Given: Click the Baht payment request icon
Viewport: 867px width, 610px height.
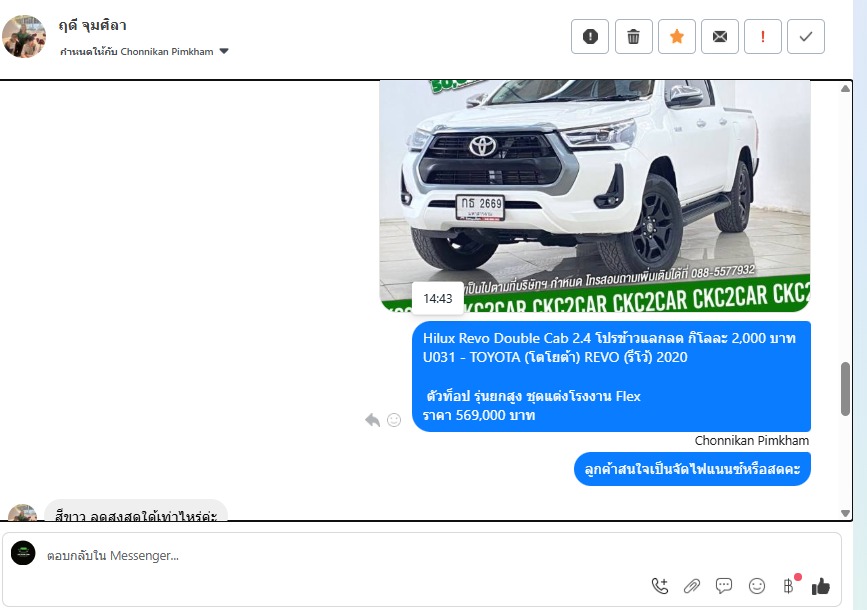Looking at the screenshot, I should (789, 586).
